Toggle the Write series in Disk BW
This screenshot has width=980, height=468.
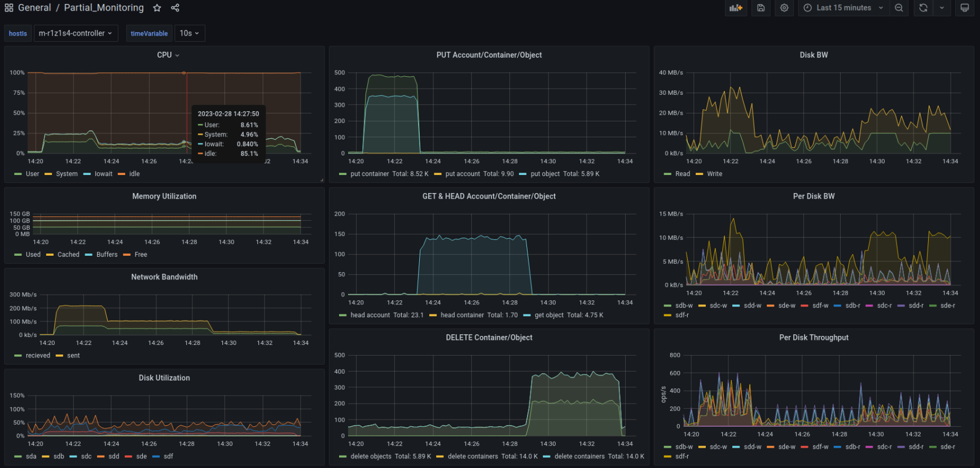(x=714, y=174)
